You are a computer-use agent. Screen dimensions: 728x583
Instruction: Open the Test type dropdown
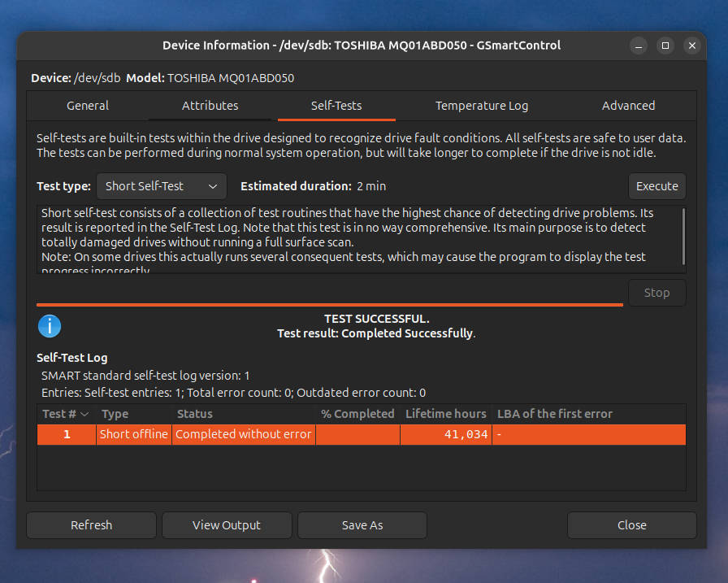(161, 186)
